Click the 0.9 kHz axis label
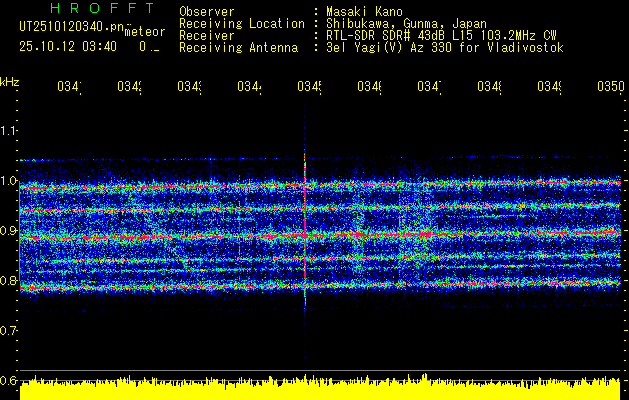This screenshot has height=400, width=629. tap(8, 230)
